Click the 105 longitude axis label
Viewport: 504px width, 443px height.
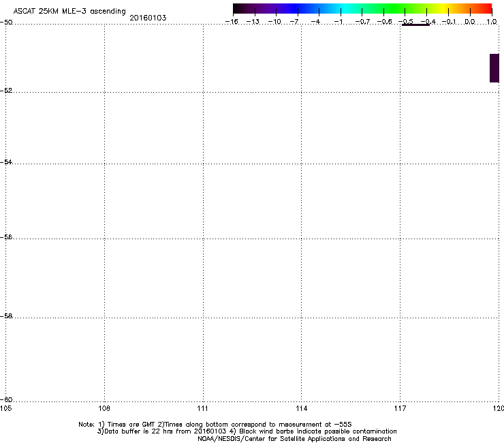[5, 408]
